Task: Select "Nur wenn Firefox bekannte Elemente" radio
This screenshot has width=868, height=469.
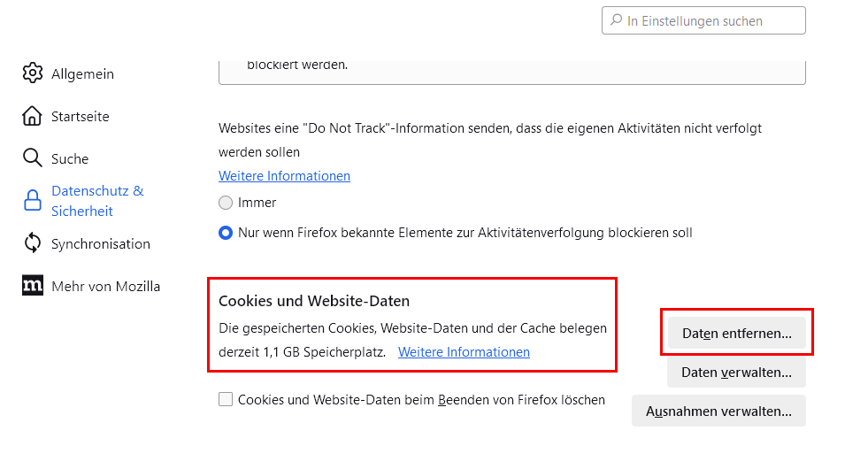Action: click(226, 233)
